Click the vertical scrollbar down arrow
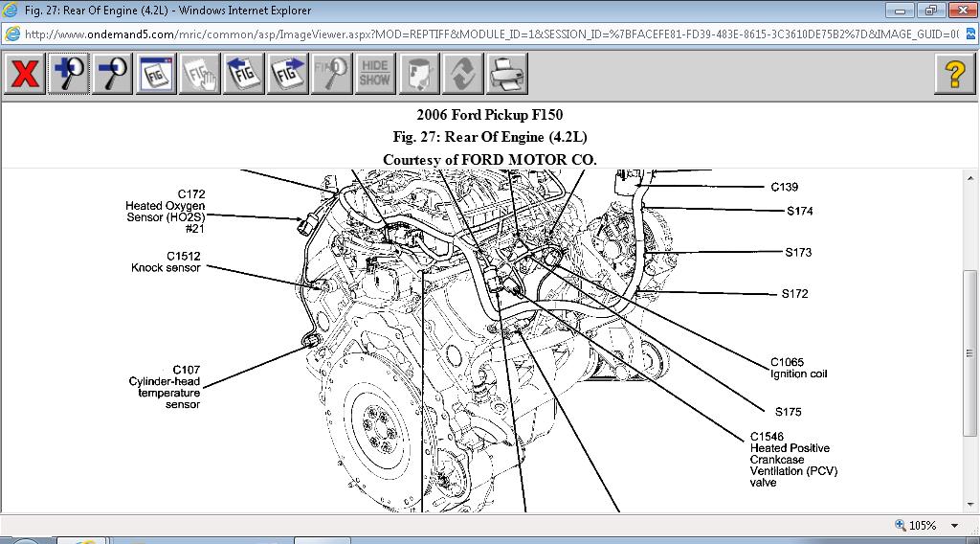 (970, 505)
